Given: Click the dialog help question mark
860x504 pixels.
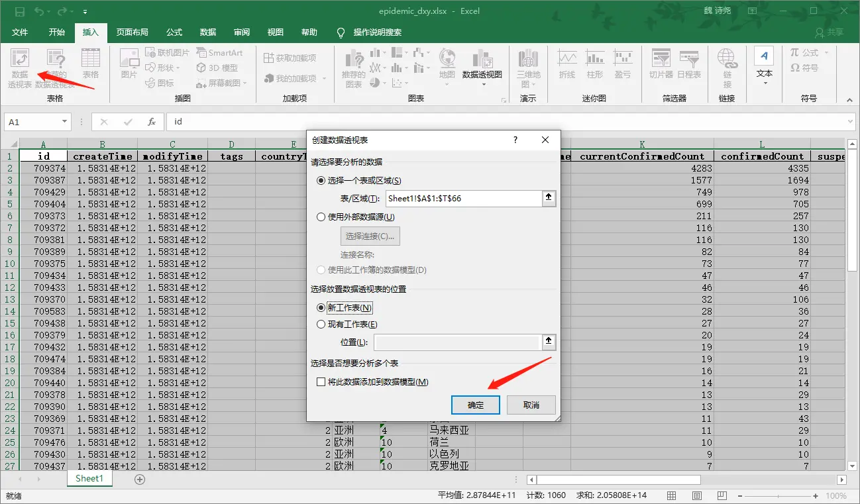Looking at the screenshot, I should 515,140.
